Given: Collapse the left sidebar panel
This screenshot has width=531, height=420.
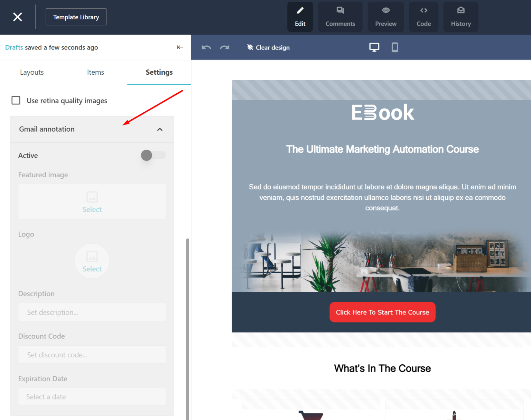Looking at the screenshot, I should [x=180, y=47].
